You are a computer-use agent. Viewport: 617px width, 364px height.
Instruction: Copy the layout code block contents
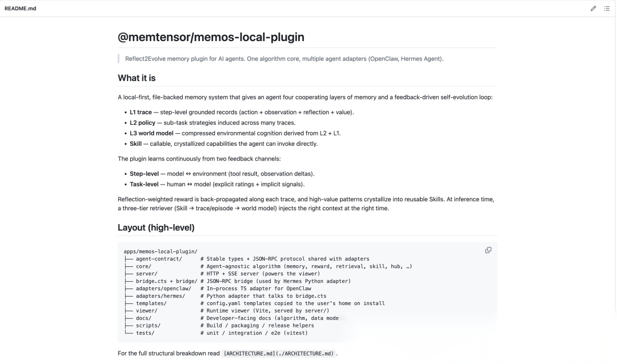click(x=488, y=250)
